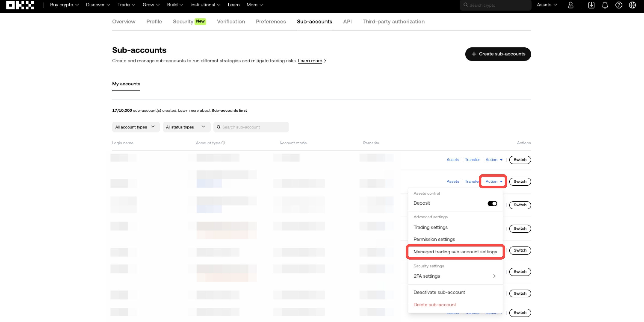Disable the Deposit toggle
This screenshot has width=644, height=322.
point(492,203)
